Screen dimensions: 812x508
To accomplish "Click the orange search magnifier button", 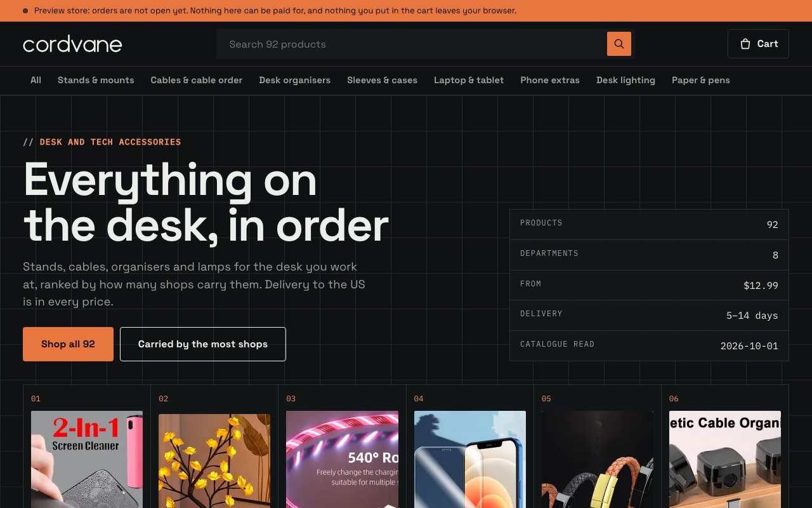I will coord(619,44).
